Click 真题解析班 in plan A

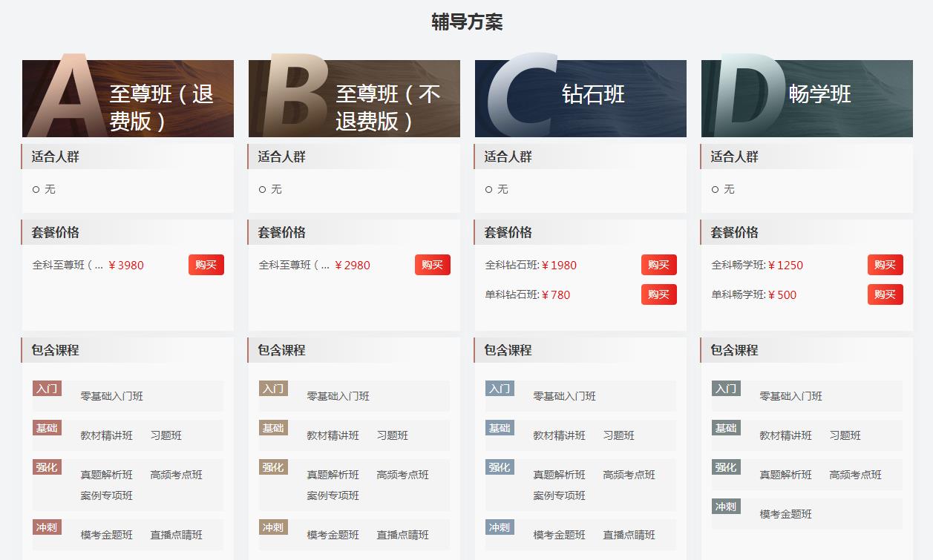pos(107,475)
